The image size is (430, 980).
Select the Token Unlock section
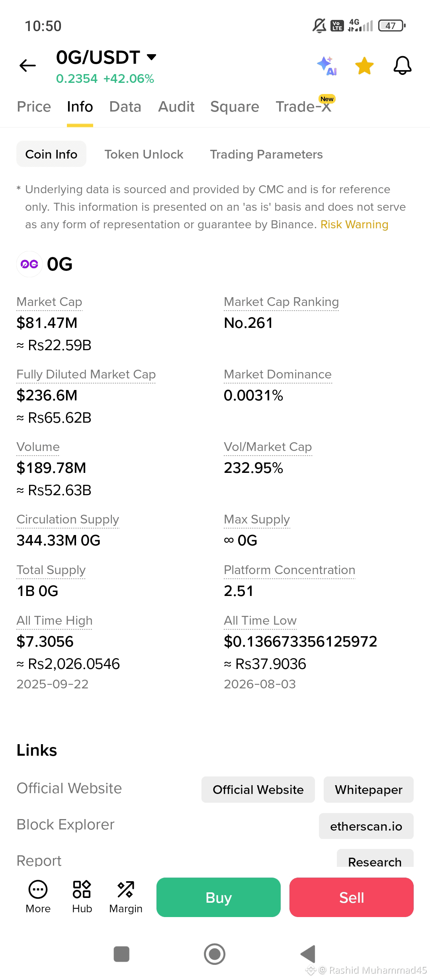(x=144, y=154)
